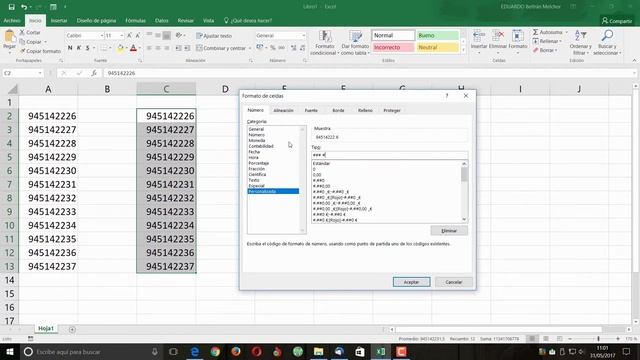The image size is (640, 360).
Task: Click Aceptar to confirm the format
Action: click(x=411, y=282)
